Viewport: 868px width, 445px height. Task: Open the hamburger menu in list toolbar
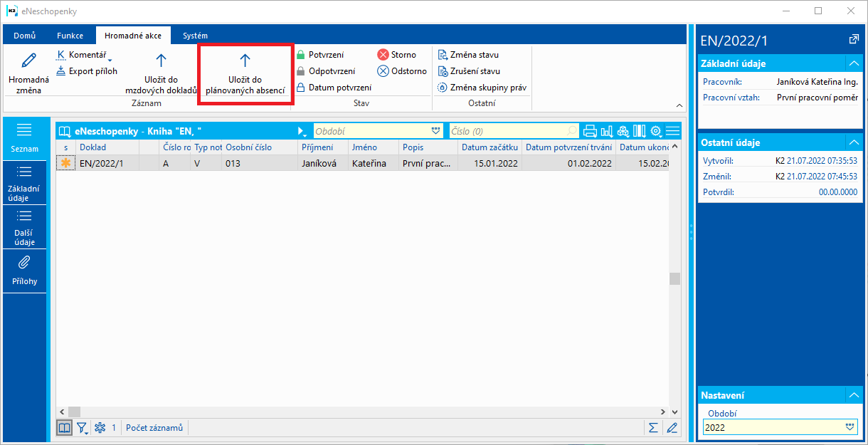(672, 131)
